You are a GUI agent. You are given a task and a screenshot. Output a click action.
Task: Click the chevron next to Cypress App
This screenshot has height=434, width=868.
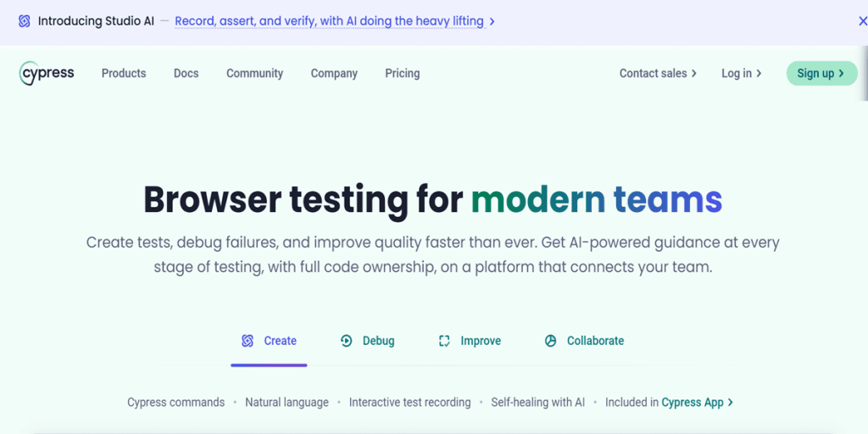(731, 403)
